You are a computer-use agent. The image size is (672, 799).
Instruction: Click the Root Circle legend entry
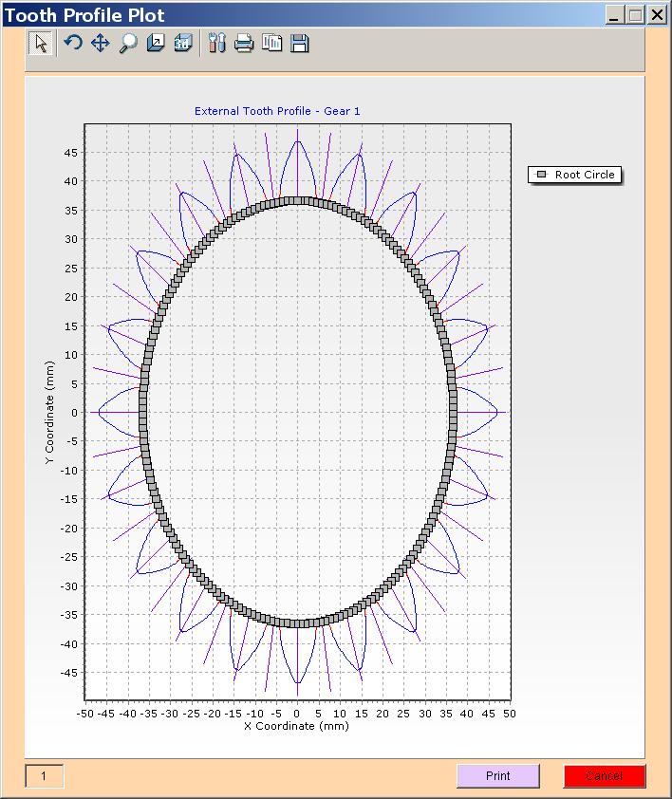tap(574, 175)
